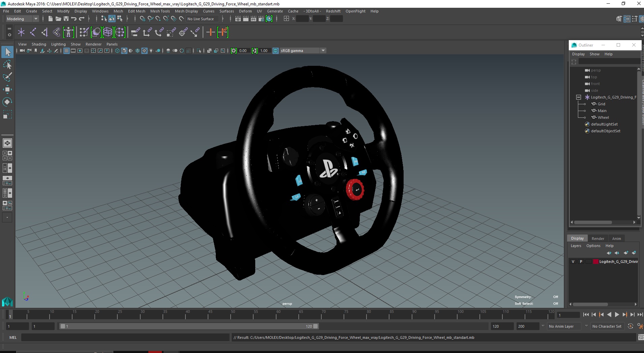Screen dimensions: 644x353
Task: Click the purple asterisk shelf icon
Action: point(21,32)
